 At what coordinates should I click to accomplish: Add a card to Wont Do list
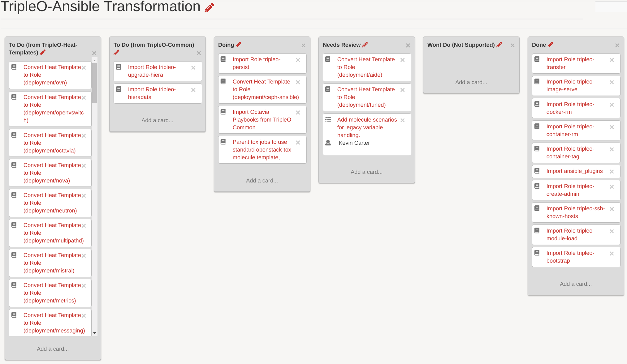click(471, 82)
